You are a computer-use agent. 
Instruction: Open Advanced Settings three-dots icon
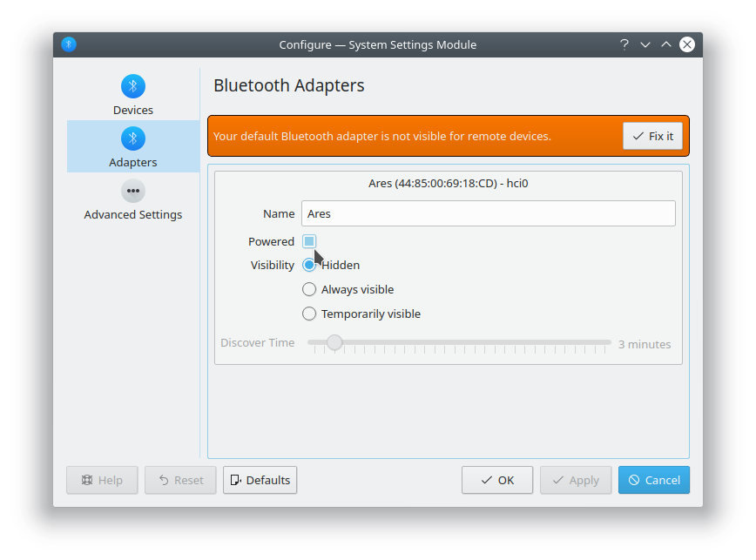pyautogui.click(x=133, y=191)
